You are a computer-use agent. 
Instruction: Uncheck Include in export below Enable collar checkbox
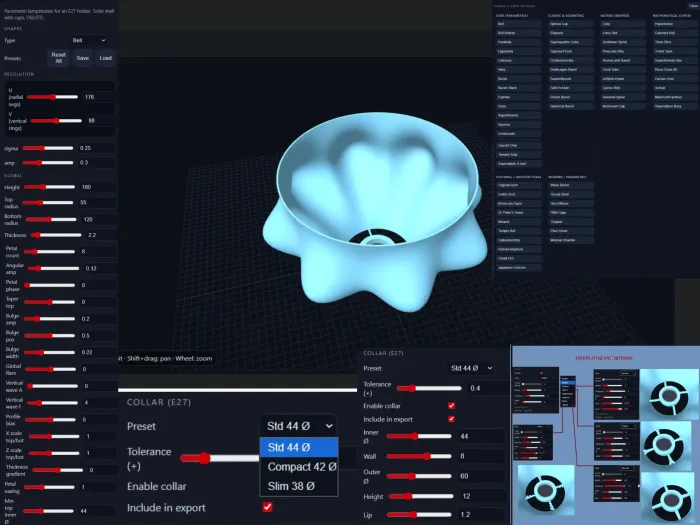[451, 419]
